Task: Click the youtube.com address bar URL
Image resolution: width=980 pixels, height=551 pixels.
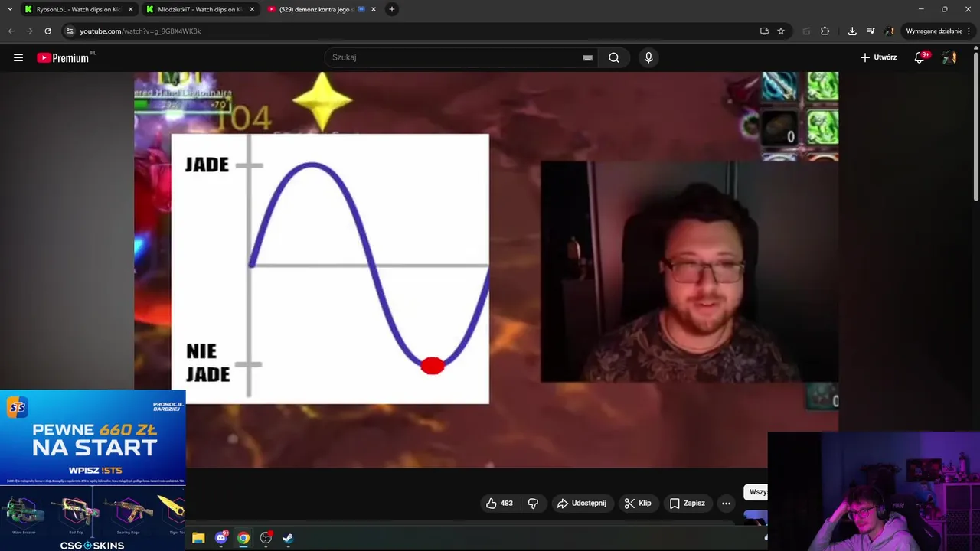Action: tap(140, 31)
